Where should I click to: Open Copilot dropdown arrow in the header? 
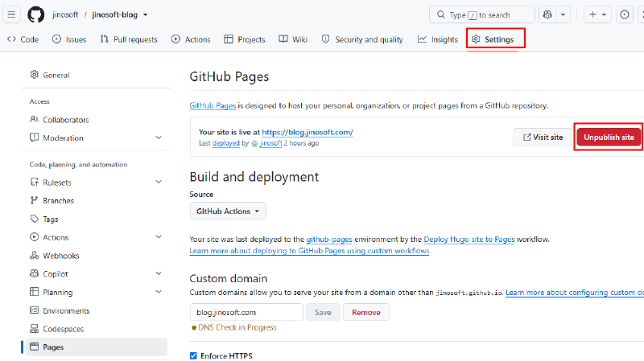point(563,14)
